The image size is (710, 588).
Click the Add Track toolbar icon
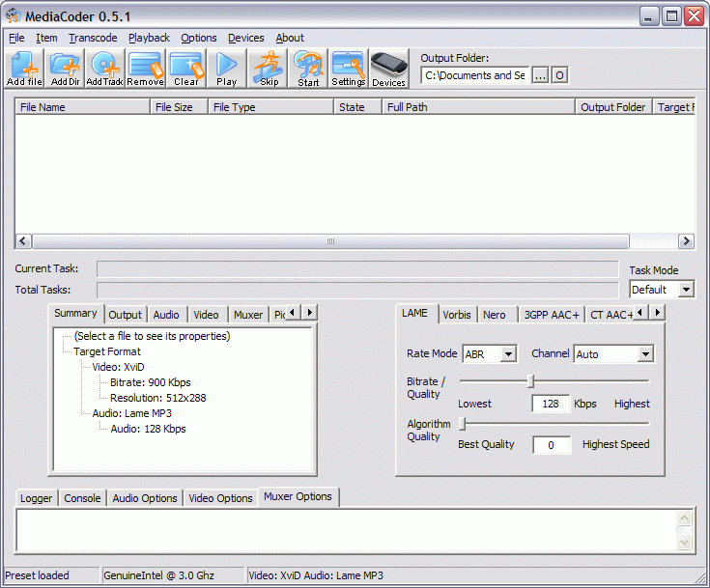(105, 69)
